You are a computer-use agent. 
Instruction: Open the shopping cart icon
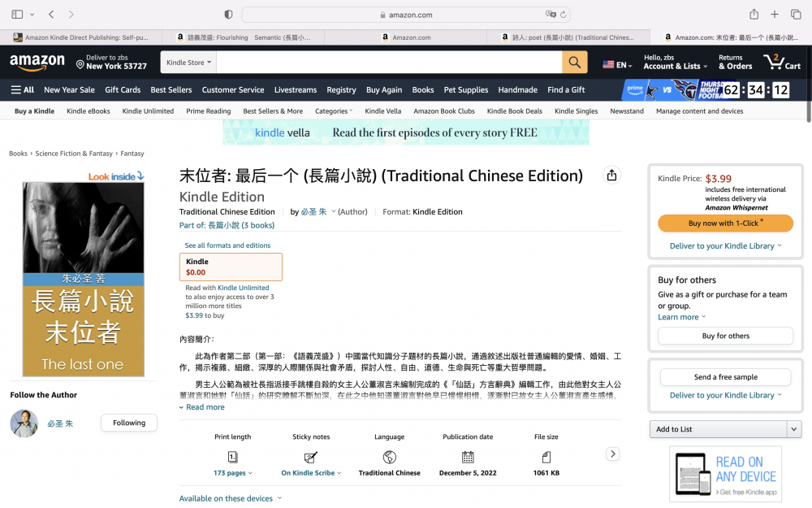(781, 63)
